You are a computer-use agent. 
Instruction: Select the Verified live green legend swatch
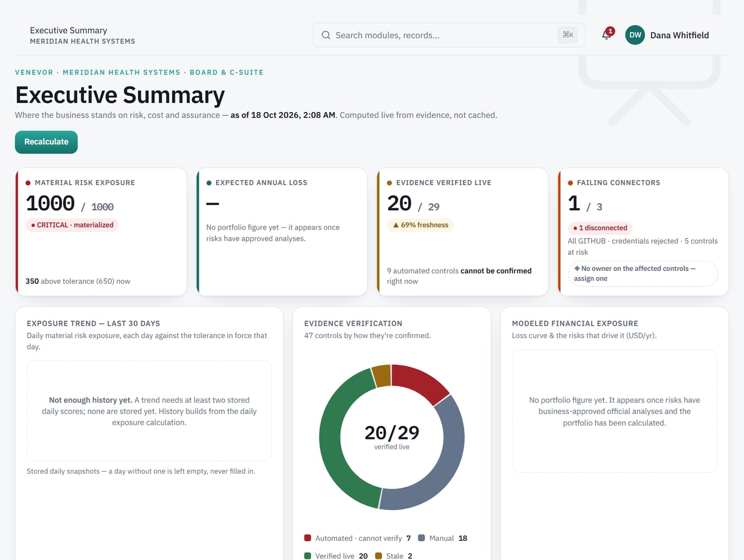click(307, 556)
